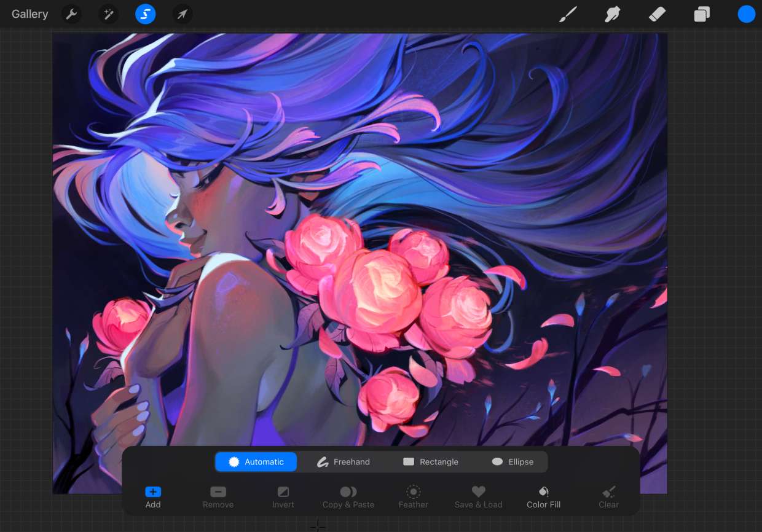762x532 pixels.
Task: Open Save & Load selections
Action: [478, 497]
